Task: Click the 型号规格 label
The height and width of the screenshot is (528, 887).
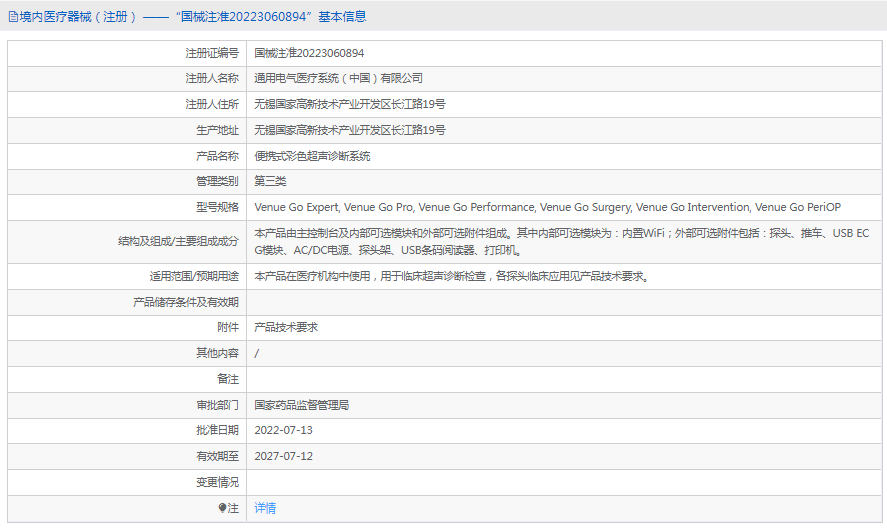Action: coord(217,207)
